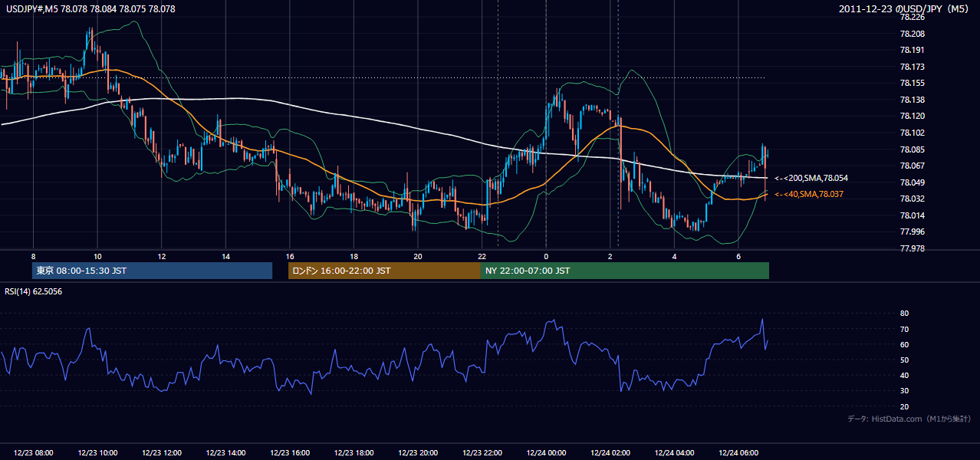Click the 12/23 18:00 bottom time label
The width and height of the screenshot is (980, 460).
point(354,453)
